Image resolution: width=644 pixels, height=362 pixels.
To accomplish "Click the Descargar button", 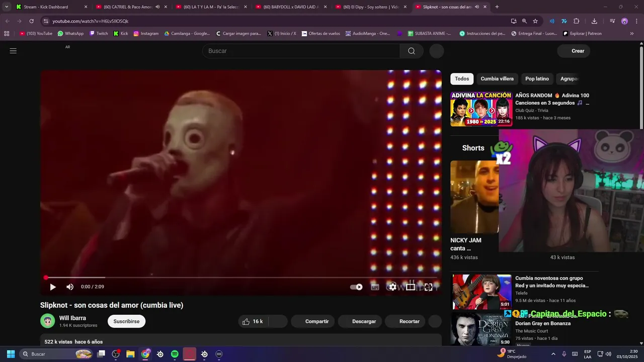I will [360, 321].
